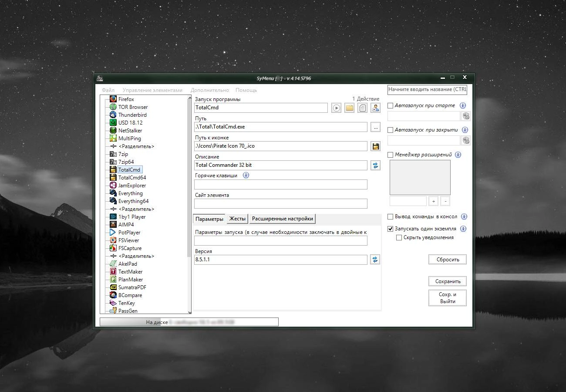566x392 pixels.
Task: Click the autostart on close info icon
Action: 465,130
